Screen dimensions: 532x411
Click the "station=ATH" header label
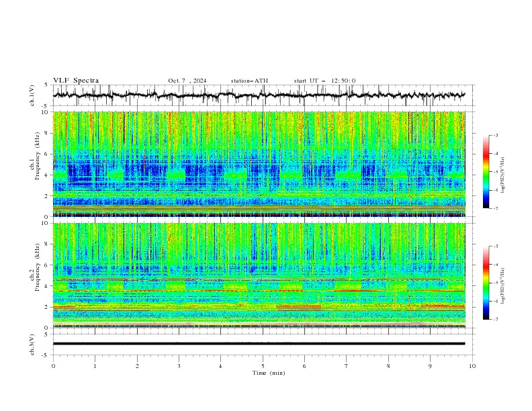(249, 81)
